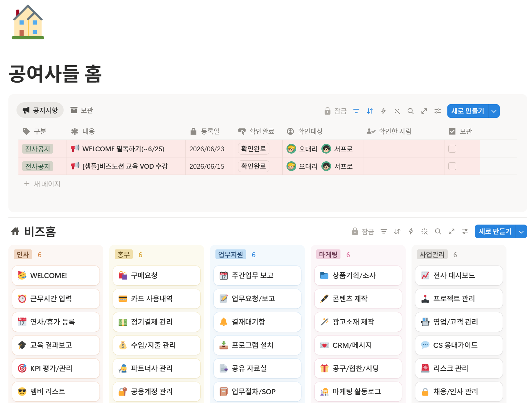Add a 새 페이지 row
The height and width of the screenshot is (403, 532).
pos(42,184)
